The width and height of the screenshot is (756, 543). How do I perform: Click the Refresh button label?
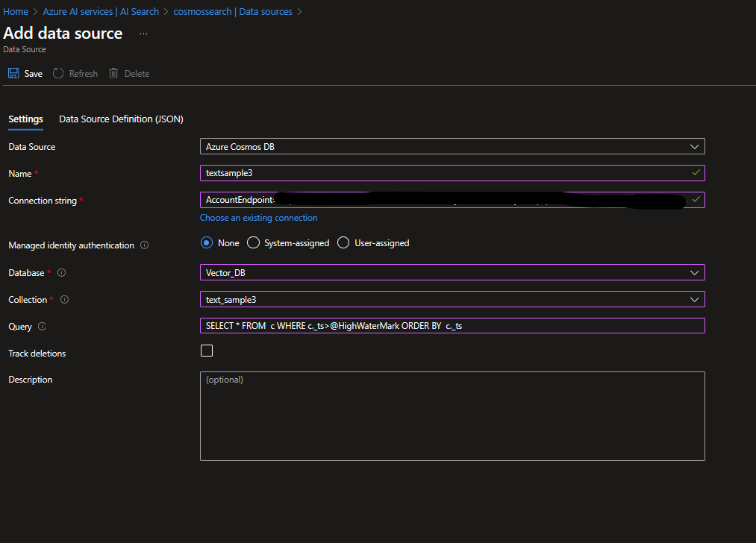point(84,74)
